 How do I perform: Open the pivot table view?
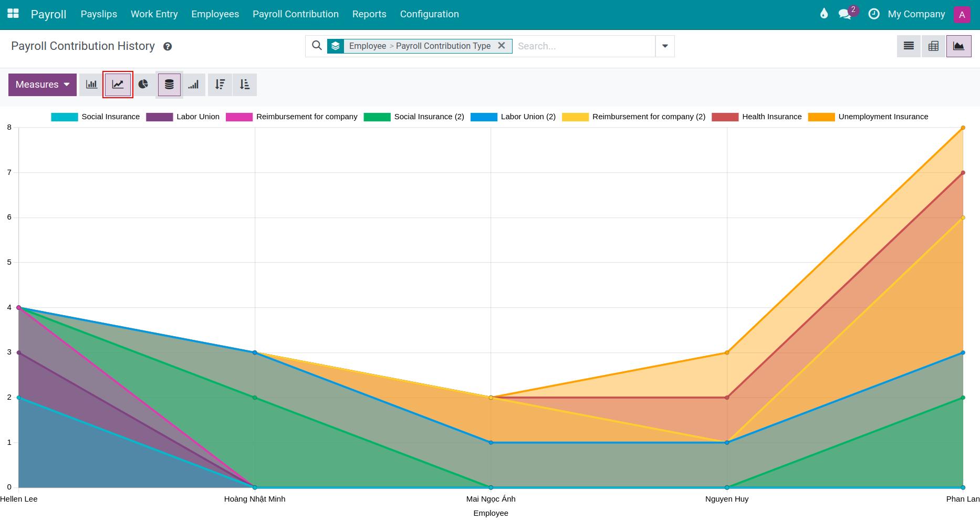(934, 46)
